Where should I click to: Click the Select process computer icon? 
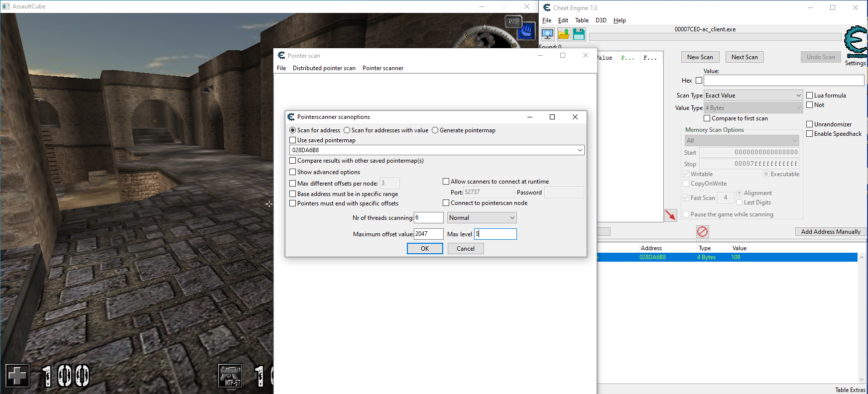tap(548, 34)
